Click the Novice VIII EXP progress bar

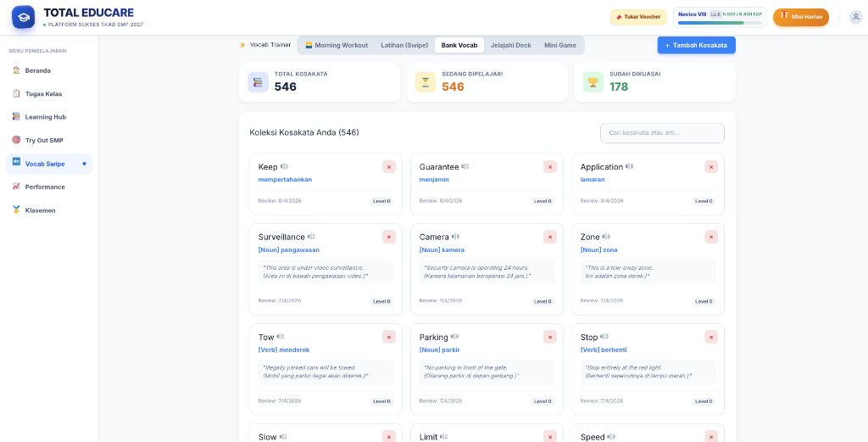[x=720, y=23]
